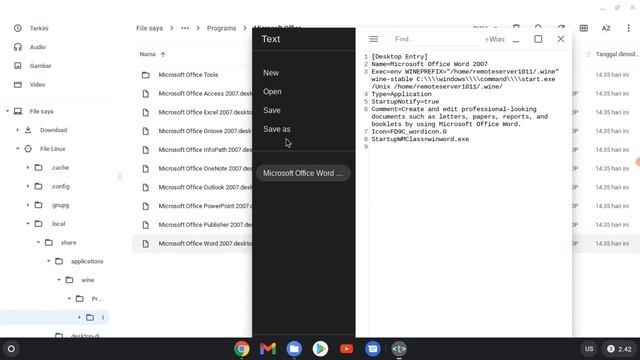Click line 7 Icon=FD9C_wordicon.0
This screenshot has width=640, height=360.
(x=409, y=131)
